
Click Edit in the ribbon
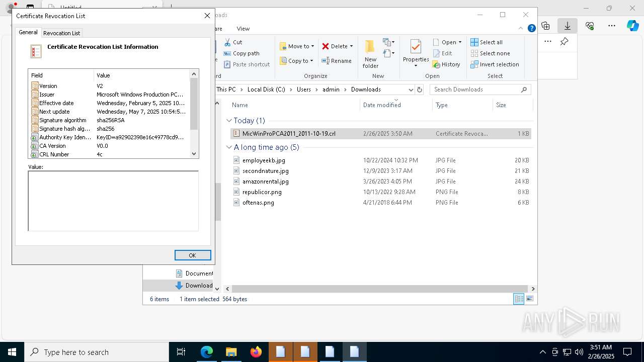[442, 53]
